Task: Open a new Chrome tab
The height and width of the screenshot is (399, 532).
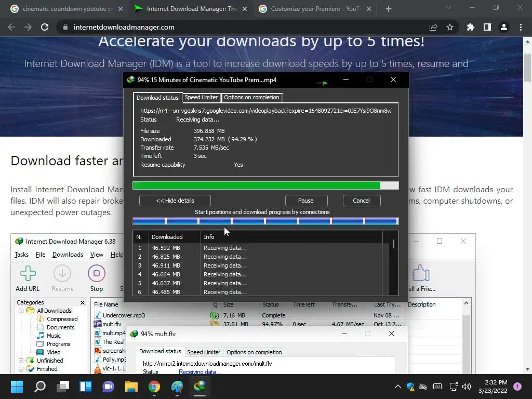Action: coord(389,9)
